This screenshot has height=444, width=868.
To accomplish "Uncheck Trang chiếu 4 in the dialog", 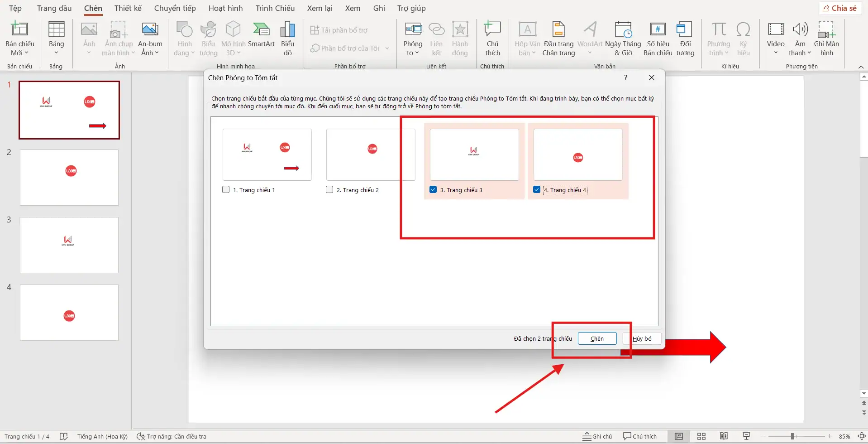I will coord(537,189).
